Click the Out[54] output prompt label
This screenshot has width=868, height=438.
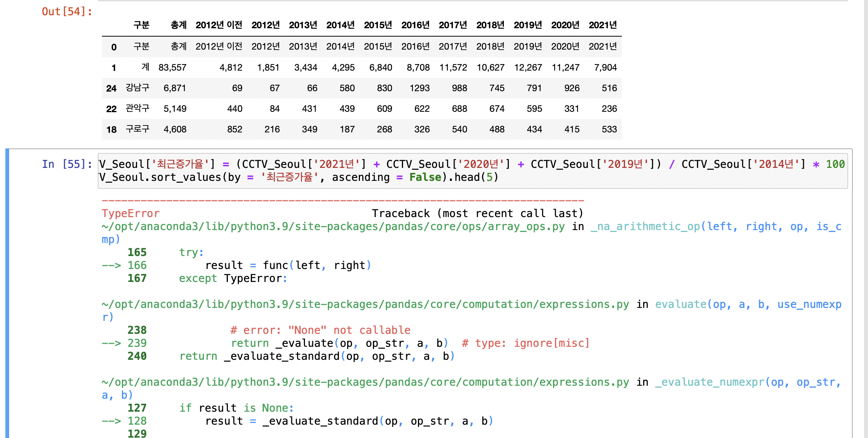[x=67, y=12]
